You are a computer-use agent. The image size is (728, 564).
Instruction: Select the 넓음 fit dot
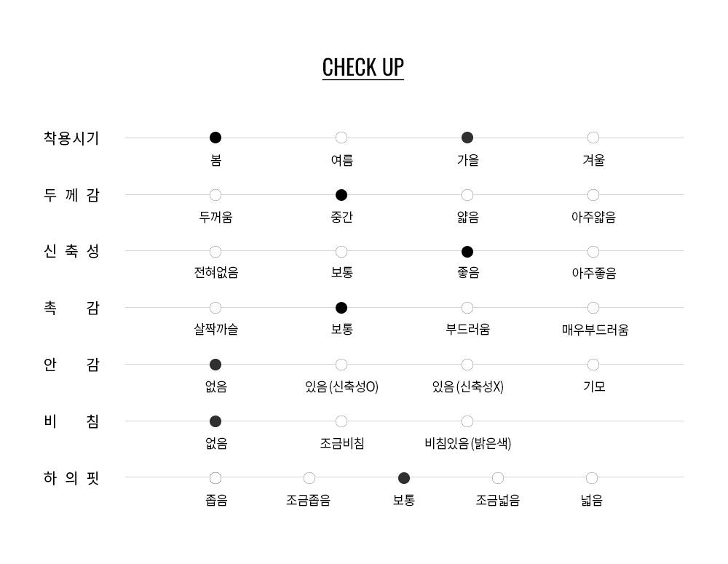pyautogui.click(x=592, y=478)
